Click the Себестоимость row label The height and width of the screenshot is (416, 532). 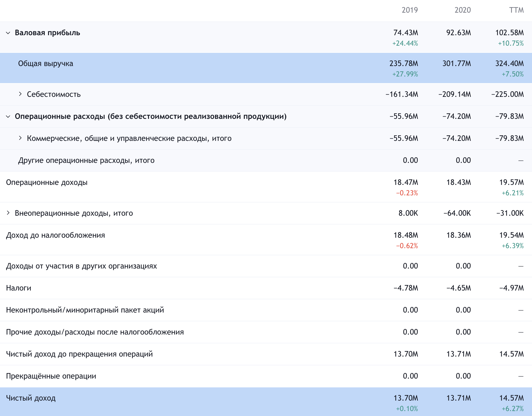coord(54,94)
